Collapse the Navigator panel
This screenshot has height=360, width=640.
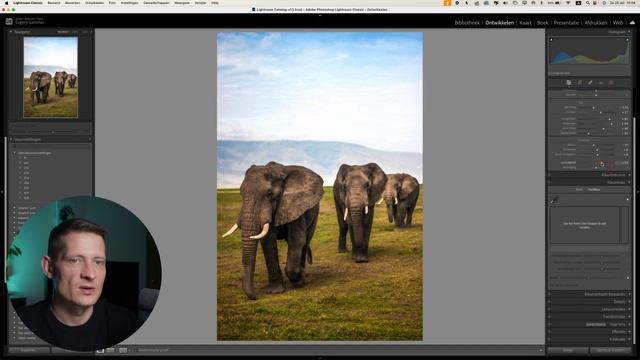[x=11, y=32]
